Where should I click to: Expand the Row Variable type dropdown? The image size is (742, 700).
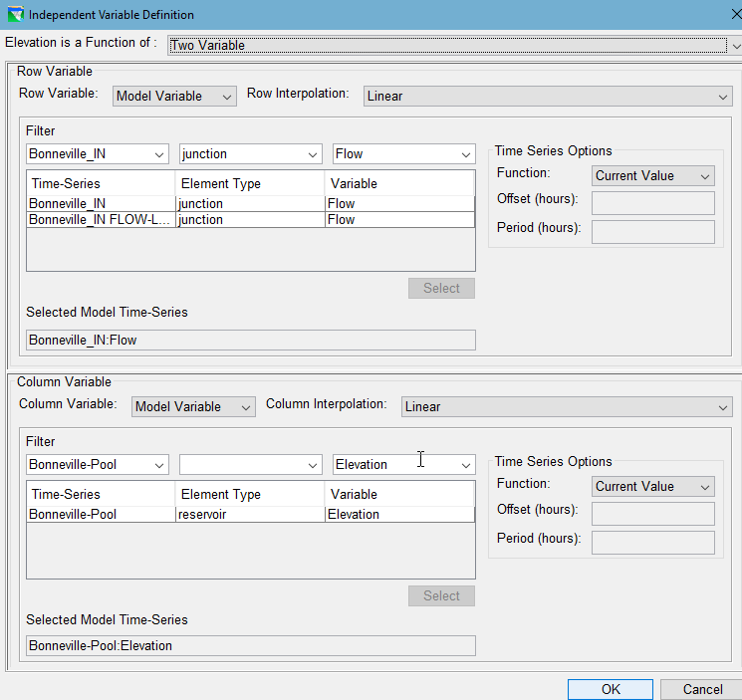174,96
